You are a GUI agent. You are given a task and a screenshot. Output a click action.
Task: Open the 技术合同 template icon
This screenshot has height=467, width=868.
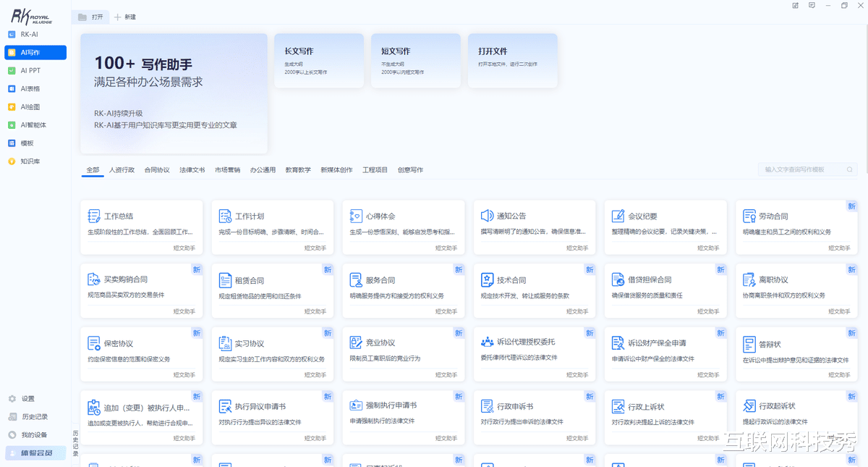pyautogui.click(x=487, y=279)
